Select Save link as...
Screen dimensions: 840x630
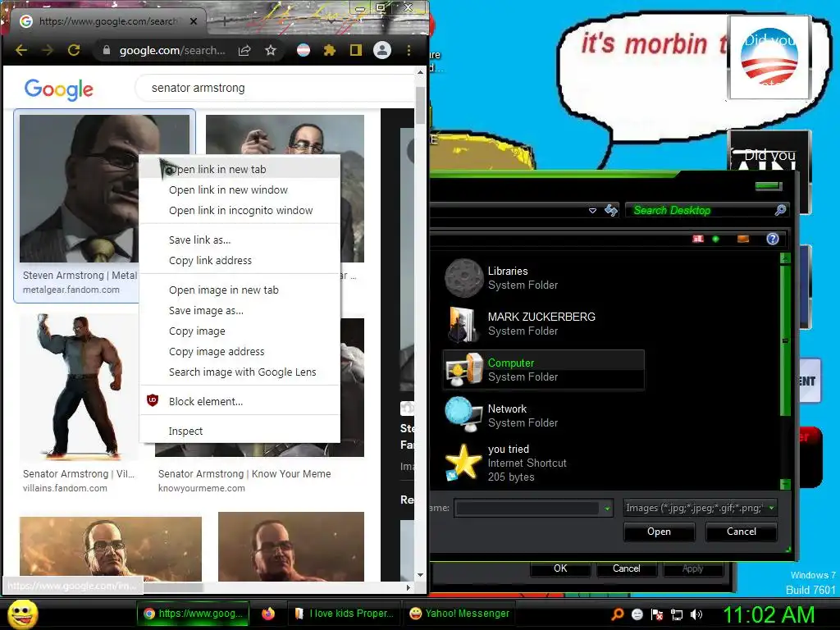240,240
